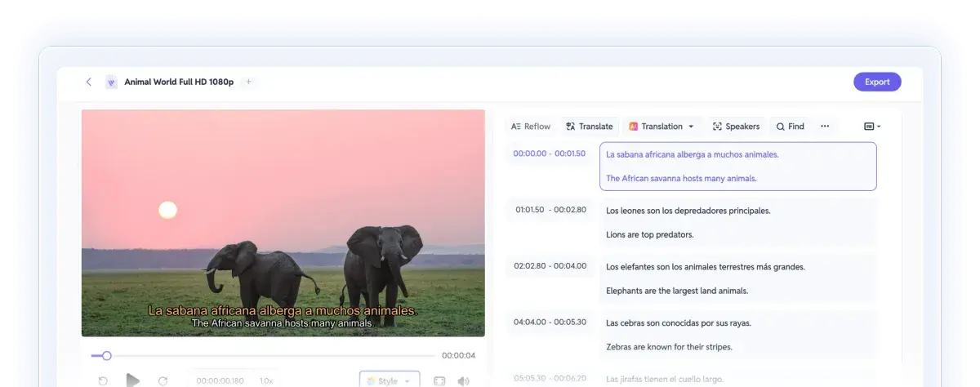Viewport: 980px width, 387px height.
Task: Toggle fullscreen video preview
Action: point(439,380)
